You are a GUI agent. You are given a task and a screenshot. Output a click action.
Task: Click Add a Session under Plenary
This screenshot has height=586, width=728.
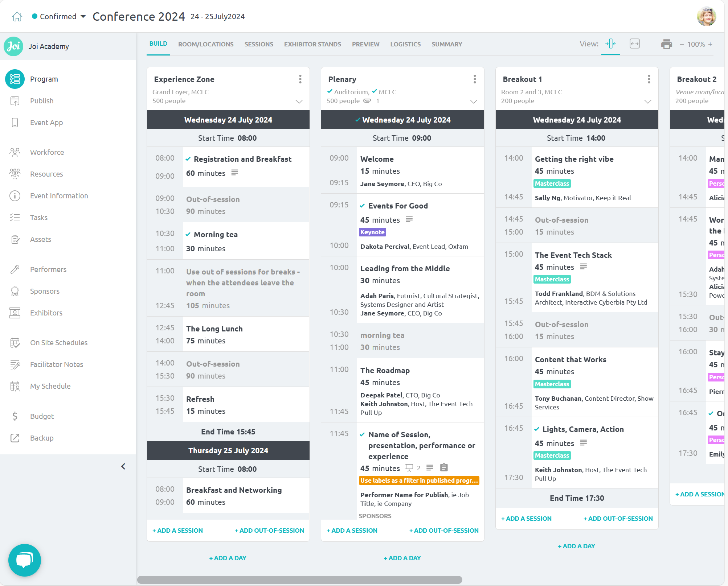coord(352,531)
